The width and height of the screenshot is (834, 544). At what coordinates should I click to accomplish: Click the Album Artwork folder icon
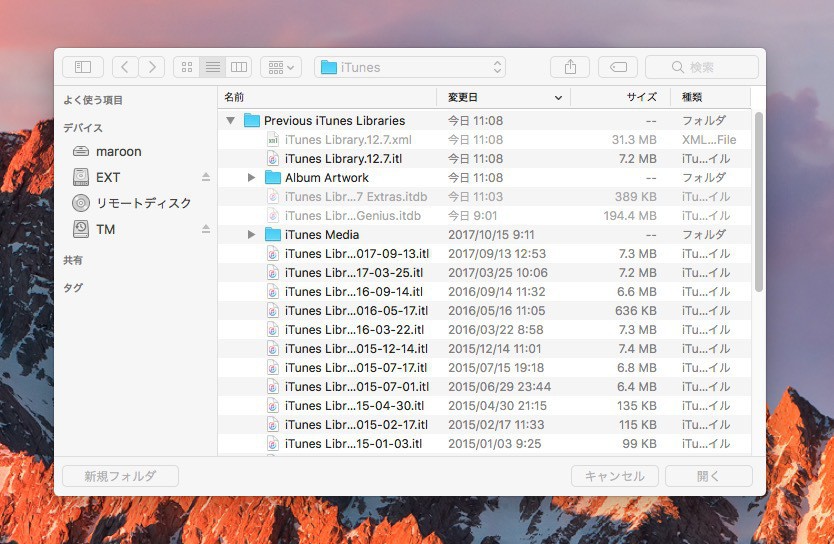pyautogui.click(x=273, y=178)
